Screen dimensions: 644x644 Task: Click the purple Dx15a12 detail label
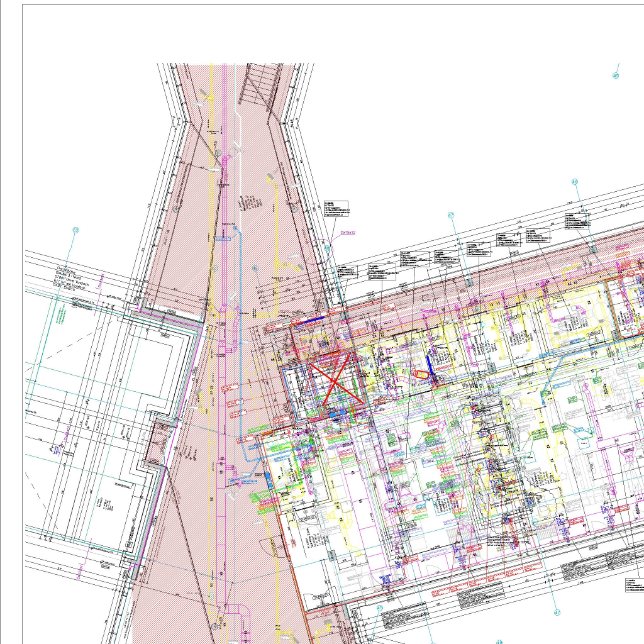pyautogui.click(x=348, y=233)
